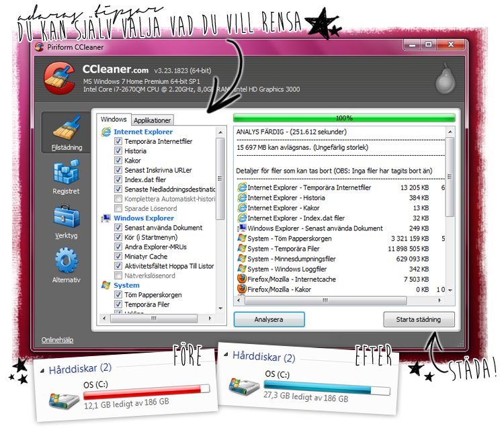
Task: Open the Registret registry section
Action: pyautogui.click(x=67, y=177)
